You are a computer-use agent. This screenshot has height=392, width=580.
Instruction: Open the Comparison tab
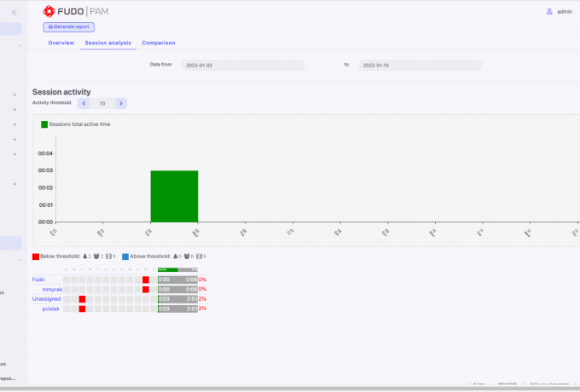pyautogui.click(x=159, y=43)
